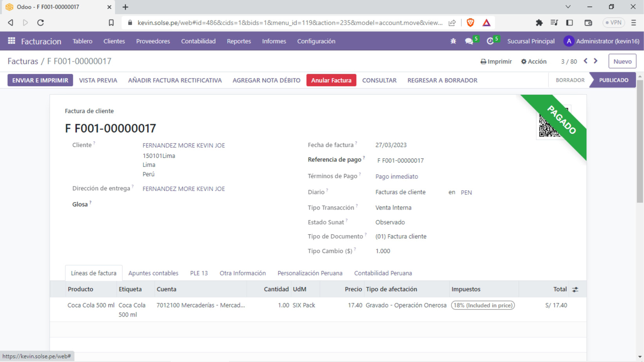Open the chat messages icon

click(469, 41)
